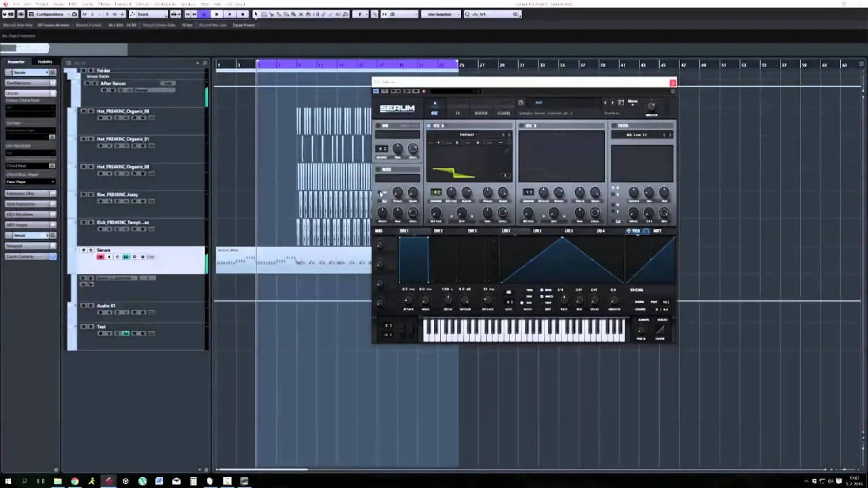Open Serum's Menu dropdown
This screenshot has width=868, height=488.
pyautogui.click(x=633, y=103)
